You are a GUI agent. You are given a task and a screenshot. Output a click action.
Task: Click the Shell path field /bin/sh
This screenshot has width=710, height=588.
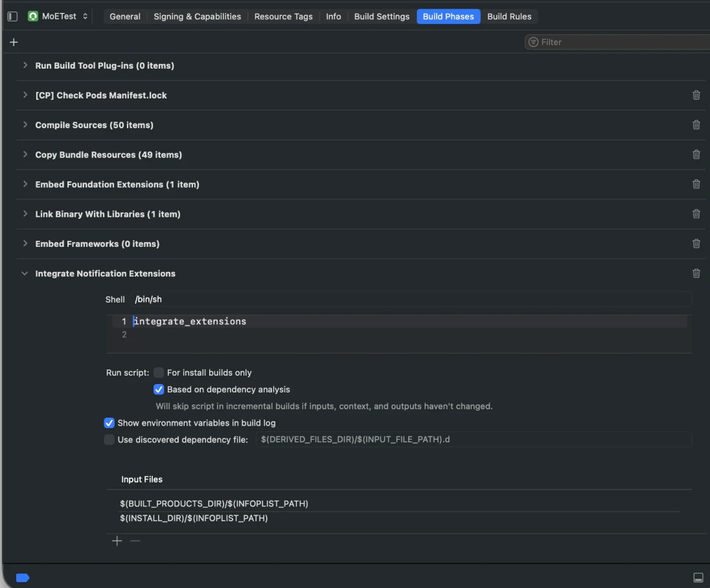[x=411, y=299]
